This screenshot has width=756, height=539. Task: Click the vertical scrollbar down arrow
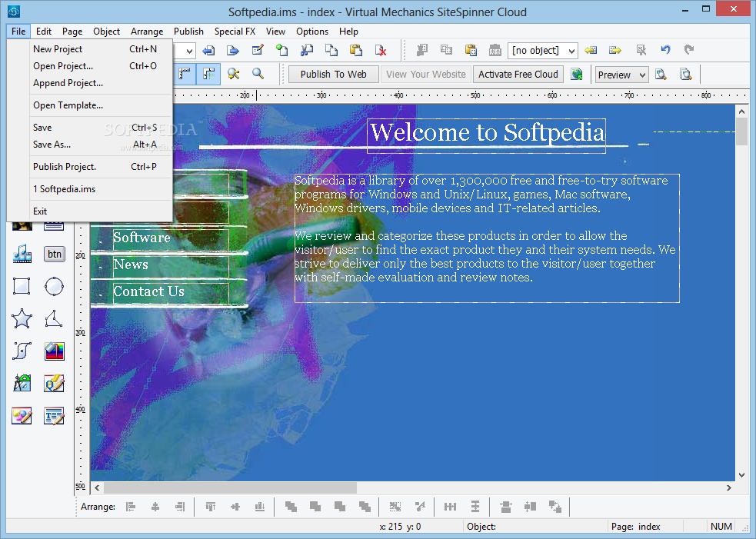742,475
